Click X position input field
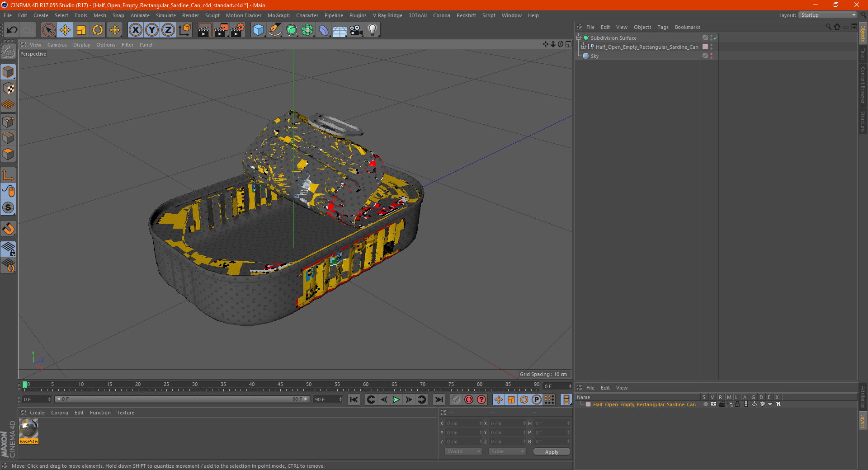This screenshot has height=470, width=868. pos(464,423)
